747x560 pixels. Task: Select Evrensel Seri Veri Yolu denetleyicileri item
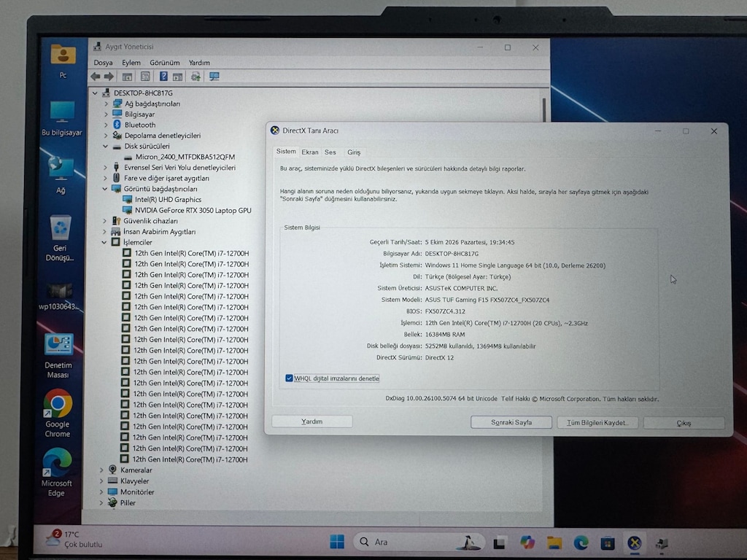coord(179,168)
